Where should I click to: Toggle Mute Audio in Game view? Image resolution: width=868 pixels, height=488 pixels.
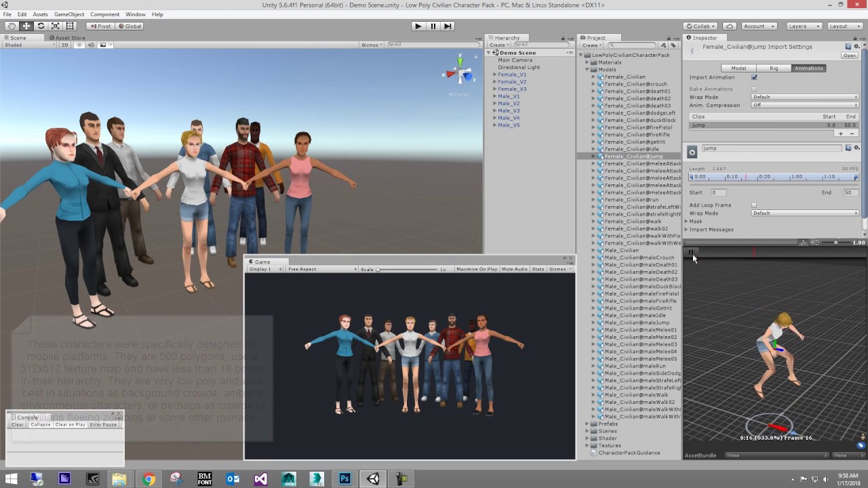tap(514, 269)
